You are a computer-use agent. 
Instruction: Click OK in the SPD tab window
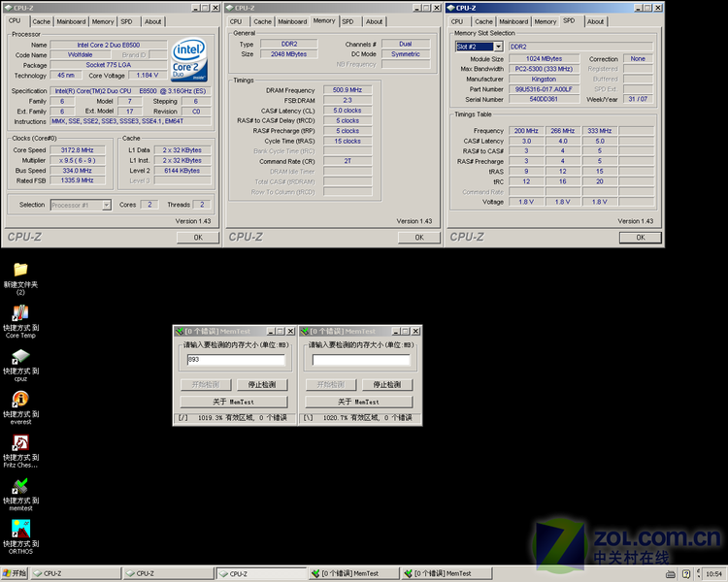(641, 237)
